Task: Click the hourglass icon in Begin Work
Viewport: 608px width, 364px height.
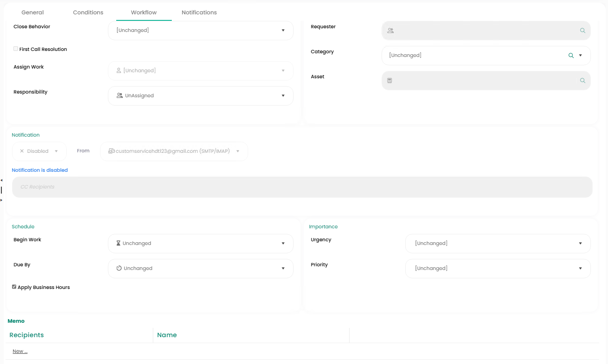Action: click(x=119, y=244)
